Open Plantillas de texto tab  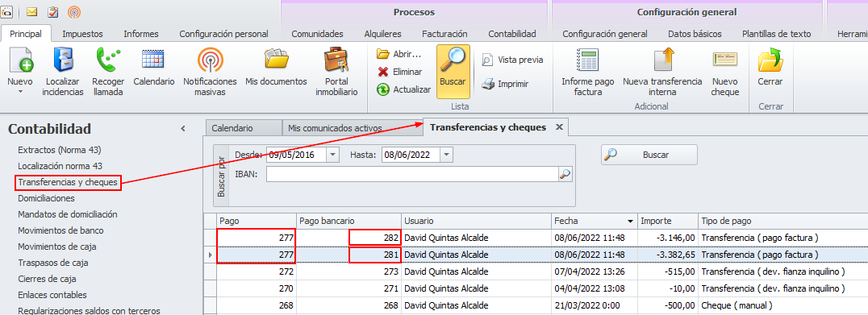[777, 34]
